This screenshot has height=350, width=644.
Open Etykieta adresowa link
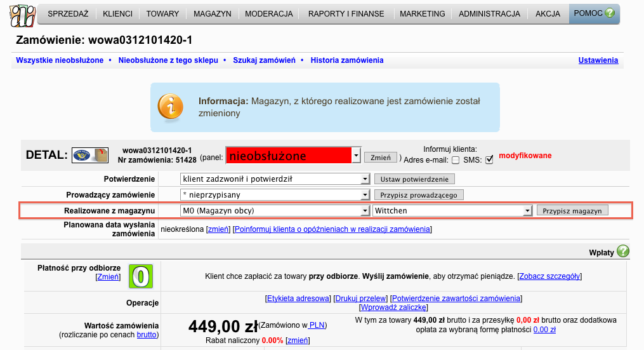point(298,299)
